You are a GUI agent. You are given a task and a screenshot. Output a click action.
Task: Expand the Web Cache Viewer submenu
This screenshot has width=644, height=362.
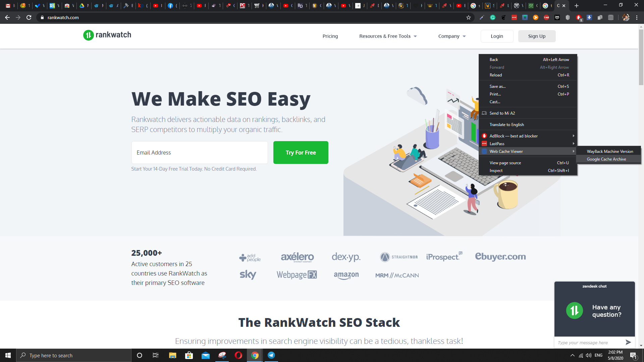coord(528,152)
